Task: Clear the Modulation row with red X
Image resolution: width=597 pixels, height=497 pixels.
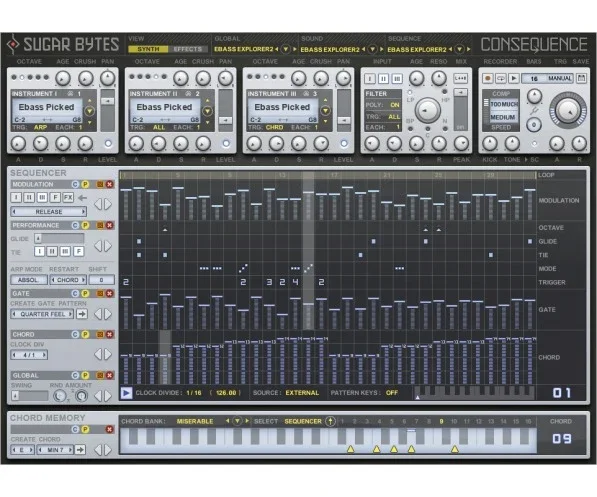Action: [110, 184]
